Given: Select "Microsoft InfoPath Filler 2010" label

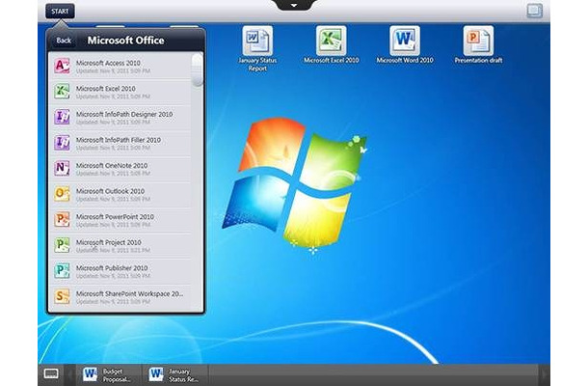Looking at the screenshot, I should pos(119,140).
